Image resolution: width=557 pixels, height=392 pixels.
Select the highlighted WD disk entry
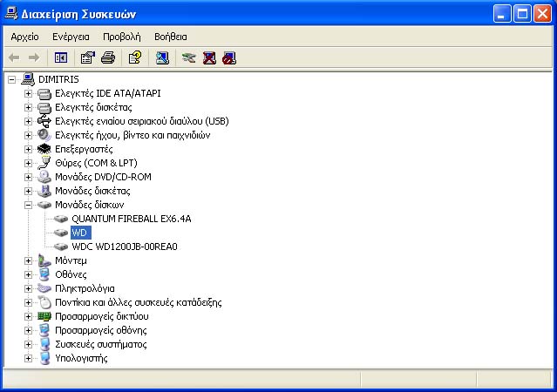[x=81, y=233]
